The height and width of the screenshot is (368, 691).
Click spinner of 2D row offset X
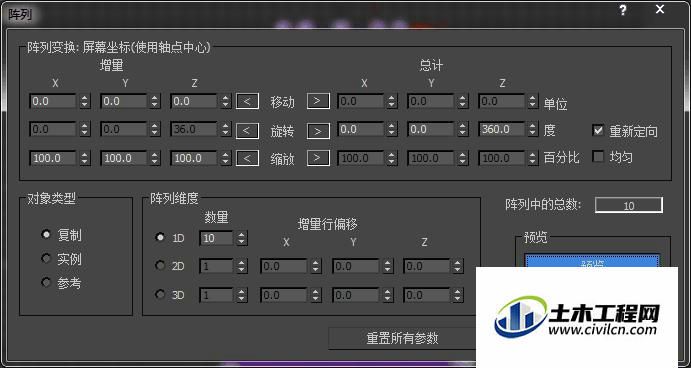pos(316,266)
